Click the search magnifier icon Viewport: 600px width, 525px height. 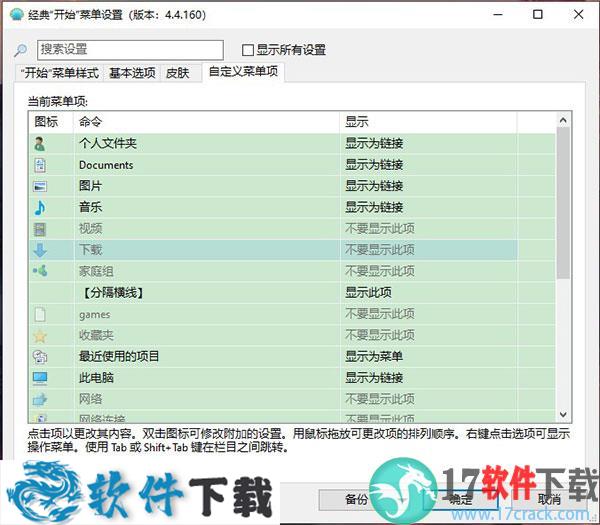(x=21, y=50)
